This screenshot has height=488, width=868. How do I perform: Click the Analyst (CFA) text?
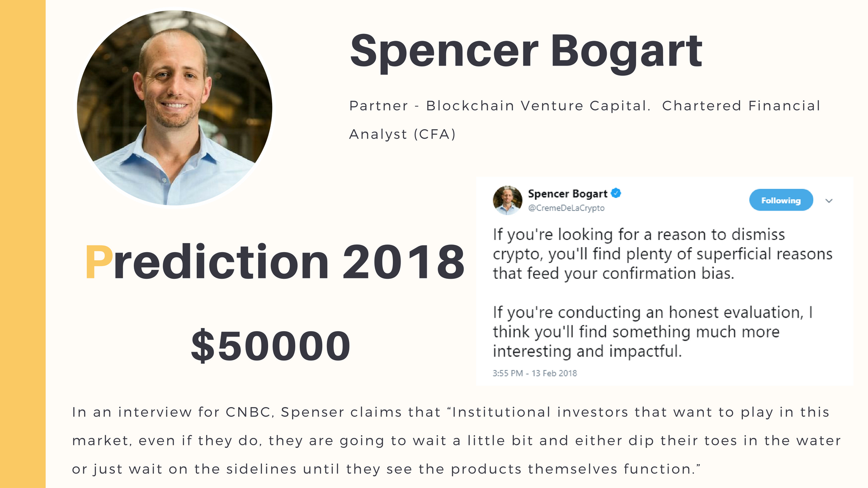[x=402, y=134]
